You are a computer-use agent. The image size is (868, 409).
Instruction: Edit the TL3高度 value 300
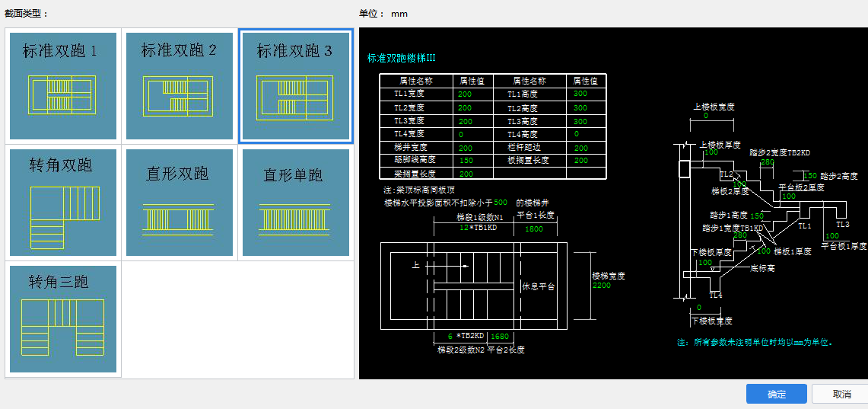[580, 121]
